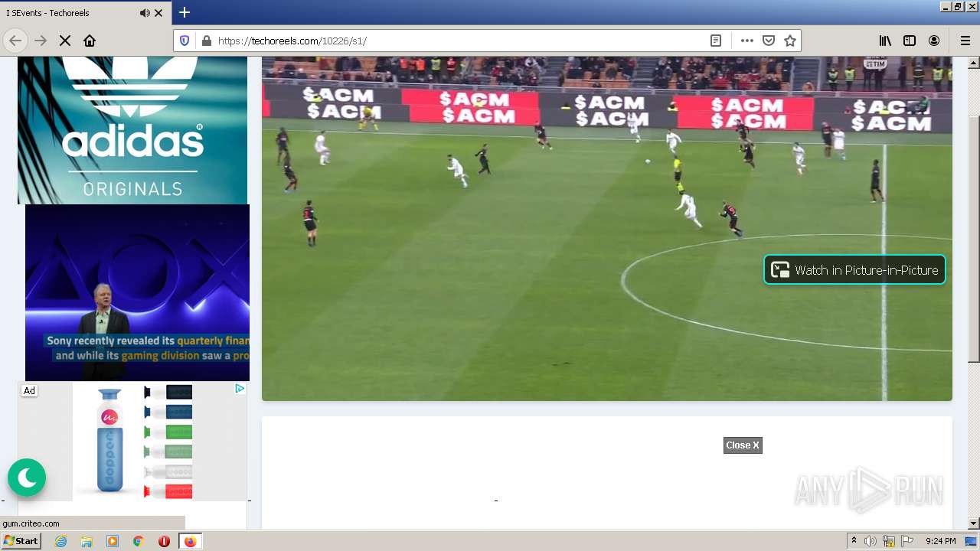Open the adidas Originals advertisement
Viewport: 980px width, 551px height.
[x=132, y=130]
